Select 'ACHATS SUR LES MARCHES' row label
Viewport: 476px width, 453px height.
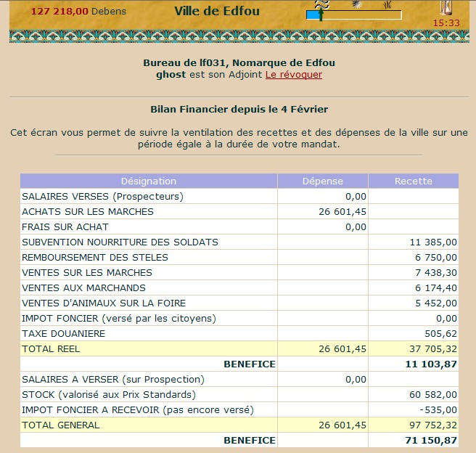click(x=88, y=212)
